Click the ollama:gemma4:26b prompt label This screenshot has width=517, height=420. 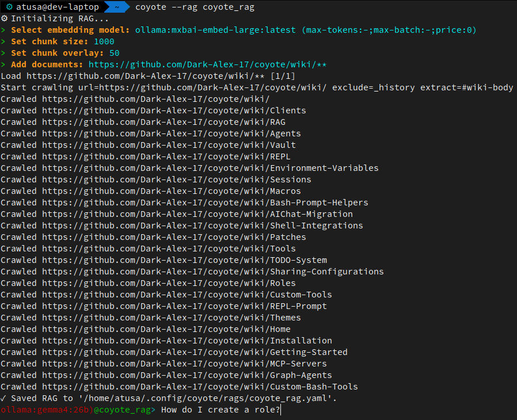(x=47, y=410)
